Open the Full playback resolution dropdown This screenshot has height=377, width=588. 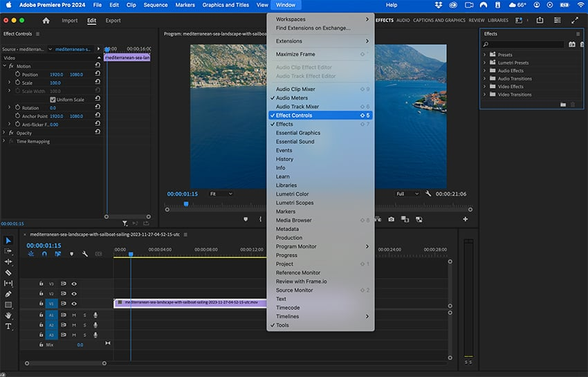(407, 194)
